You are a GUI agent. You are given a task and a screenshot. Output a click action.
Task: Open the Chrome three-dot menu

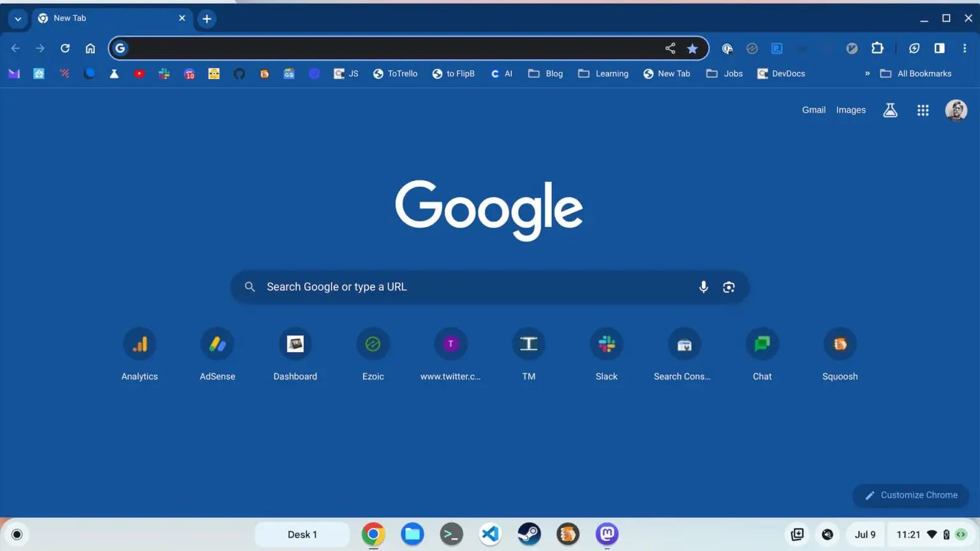(x=965, y=48)
